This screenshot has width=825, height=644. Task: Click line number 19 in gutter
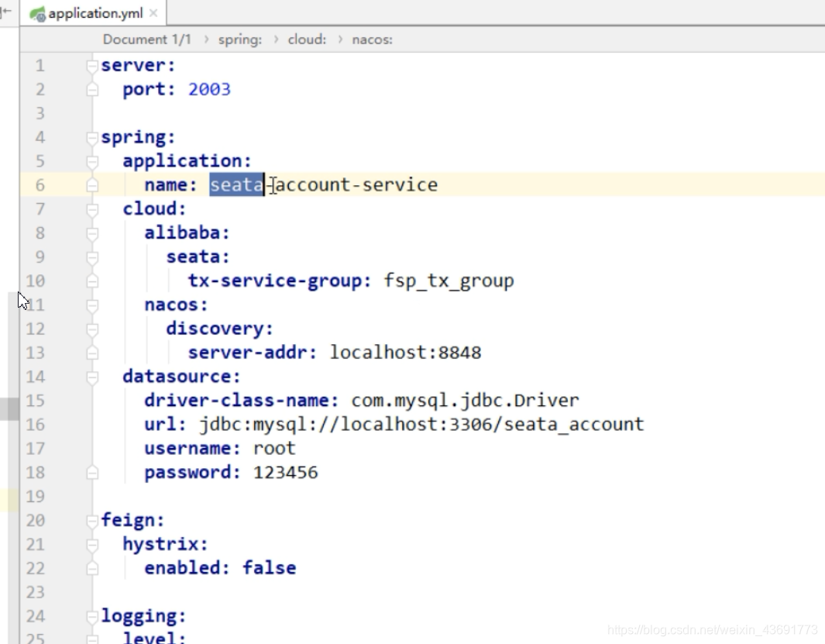[35, 497]
